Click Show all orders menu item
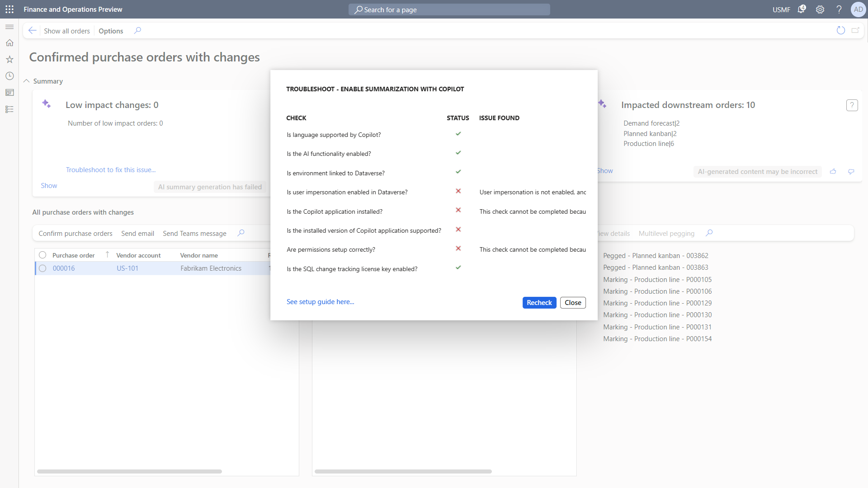This screenshot has height=488, width=868. click(67, 31)
